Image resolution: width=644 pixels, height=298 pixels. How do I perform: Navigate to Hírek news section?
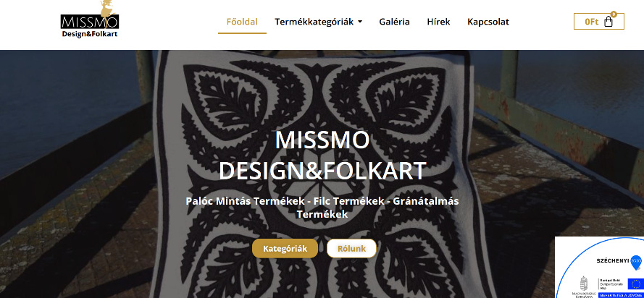(438, 22)
